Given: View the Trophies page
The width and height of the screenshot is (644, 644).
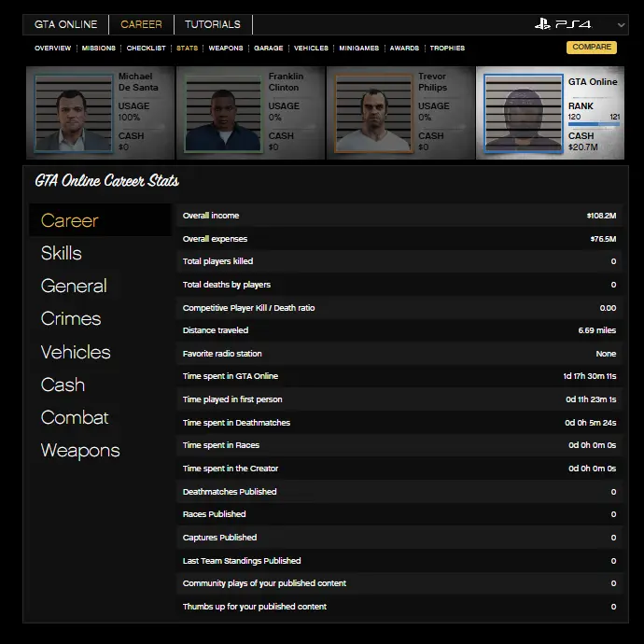Looking at the screenshot, I should tap(447, 48).
